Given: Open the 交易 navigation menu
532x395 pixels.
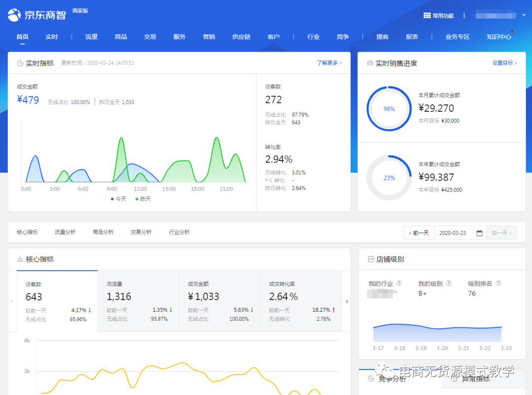Looking at the screenshot, I should (x=150, y=36).
